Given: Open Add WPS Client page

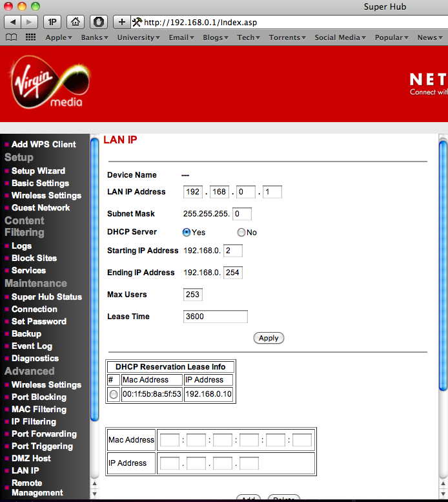Looking at the screenshot, I should 43,144.
